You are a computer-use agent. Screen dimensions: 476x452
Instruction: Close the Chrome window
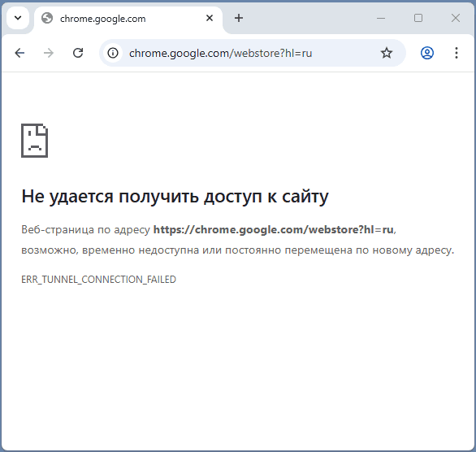(456, 18)
